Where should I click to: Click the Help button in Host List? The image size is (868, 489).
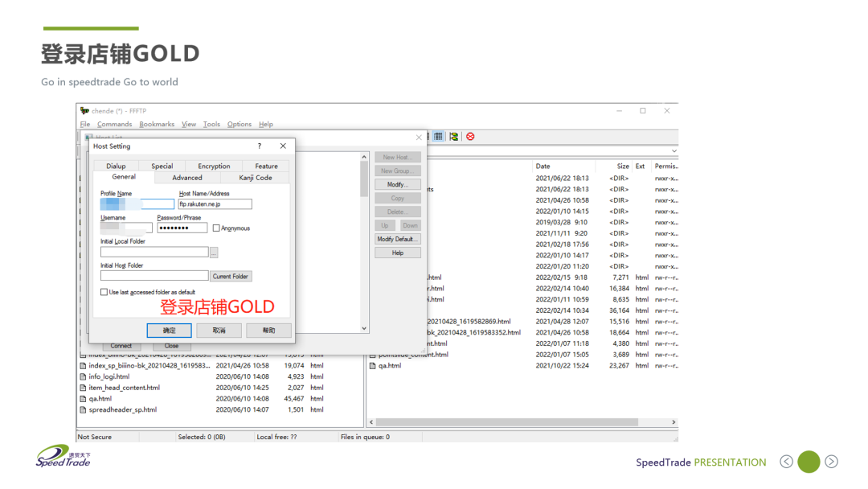click(398, 253)
